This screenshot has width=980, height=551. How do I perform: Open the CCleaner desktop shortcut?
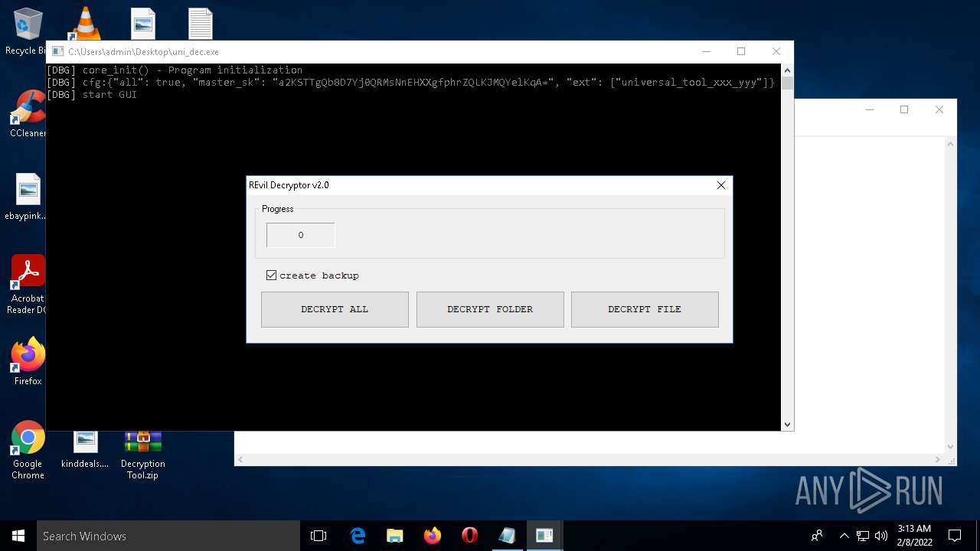[28, 115]
